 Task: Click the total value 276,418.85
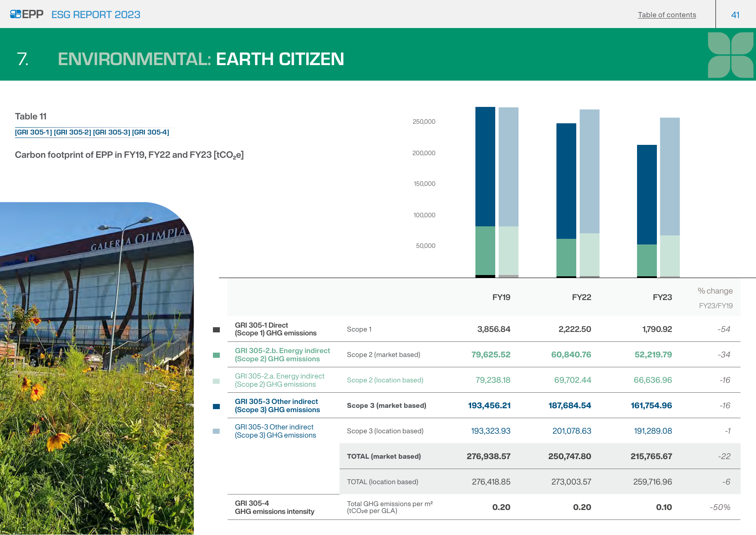[x=491, y=482]
